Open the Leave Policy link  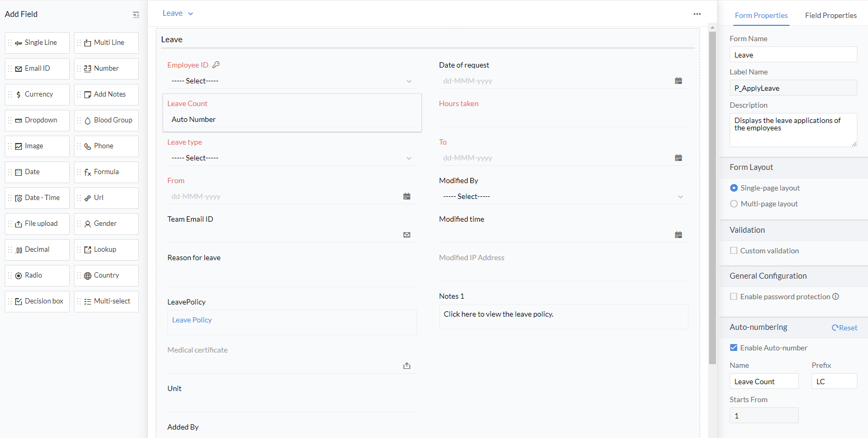[x=192, y=320]
